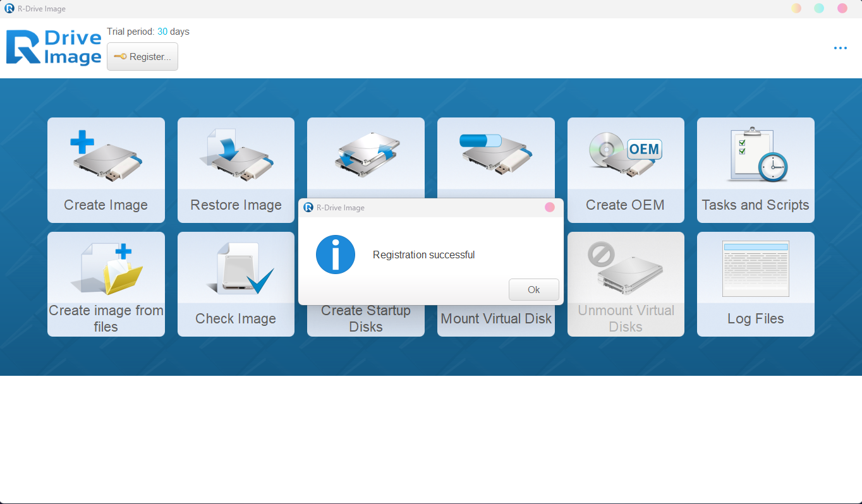This screenshot has width=862, height=504.
Task: Open the Check Image tile
Action: coord(236,284)
